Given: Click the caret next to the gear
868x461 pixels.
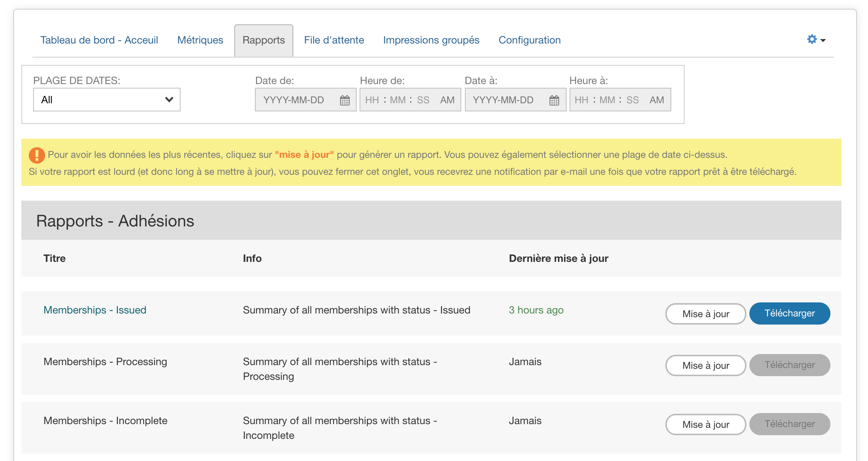Looking at the screenshot, I should coord(823,40).
